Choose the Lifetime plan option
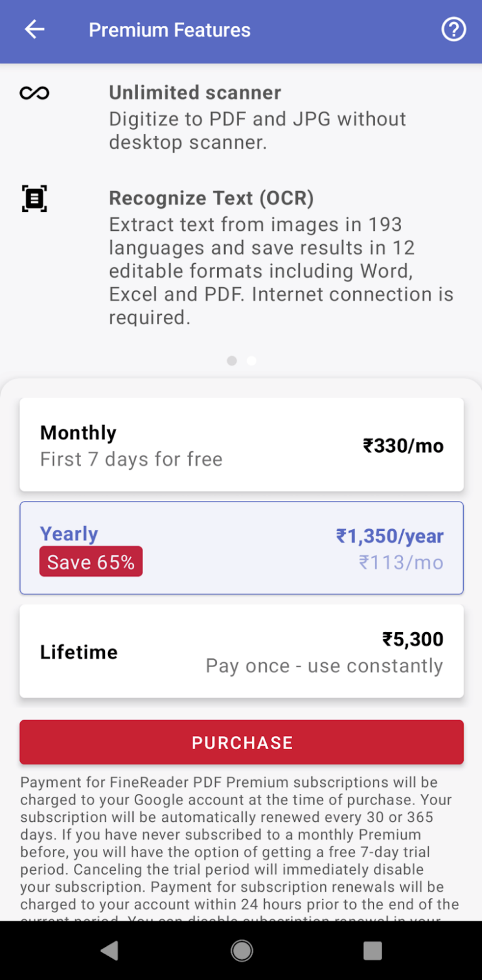Viewport: 482px width, 980px height. (x=241, y=651)
